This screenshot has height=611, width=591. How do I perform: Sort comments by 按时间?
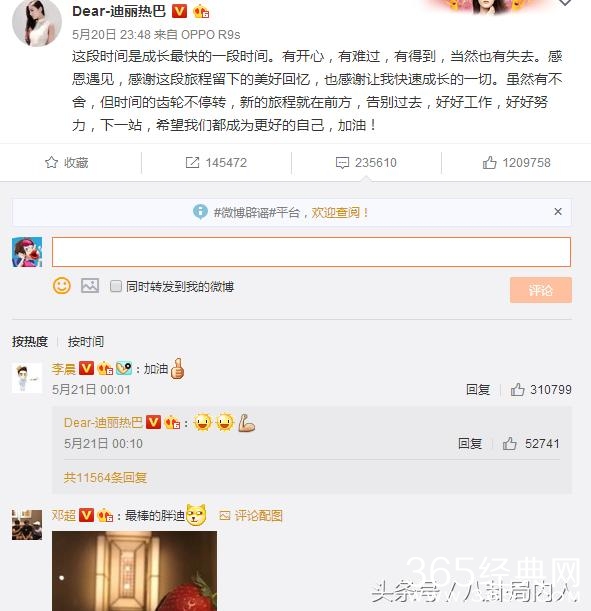coord(86,342)
